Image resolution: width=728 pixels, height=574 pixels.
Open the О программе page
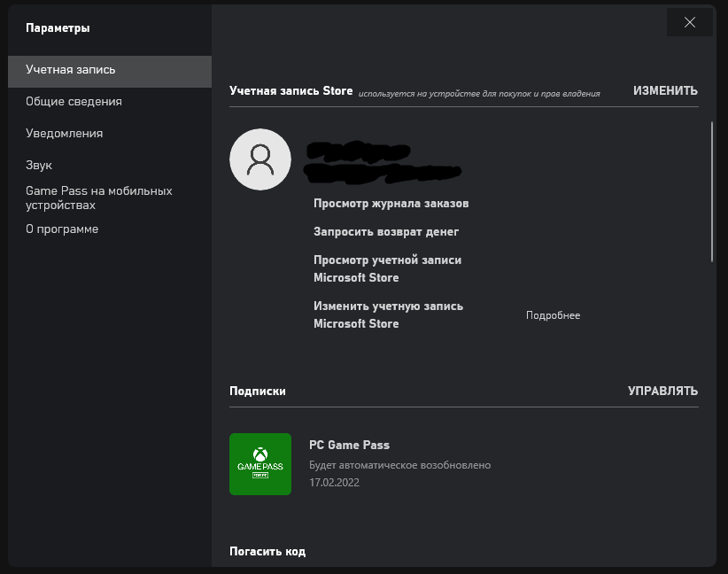click(x=62, y=229)
